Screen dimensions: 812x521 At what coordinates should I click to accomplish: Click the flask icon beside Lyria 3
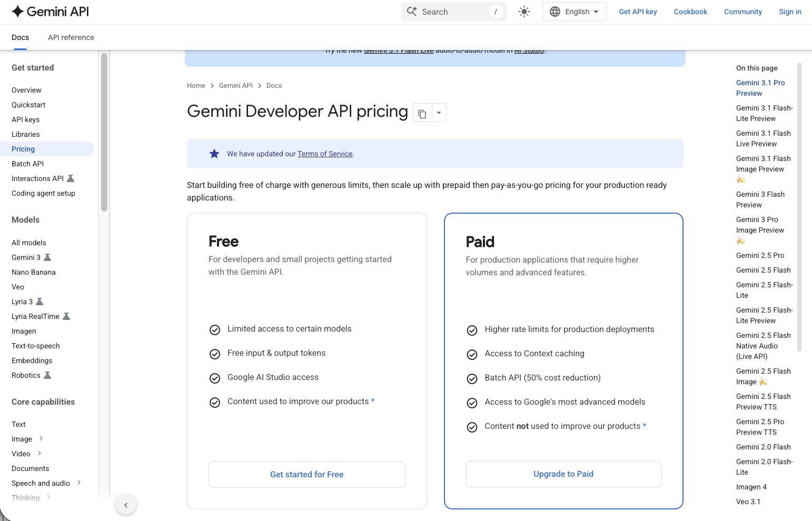pyautogui.click(x=39, y=302)
